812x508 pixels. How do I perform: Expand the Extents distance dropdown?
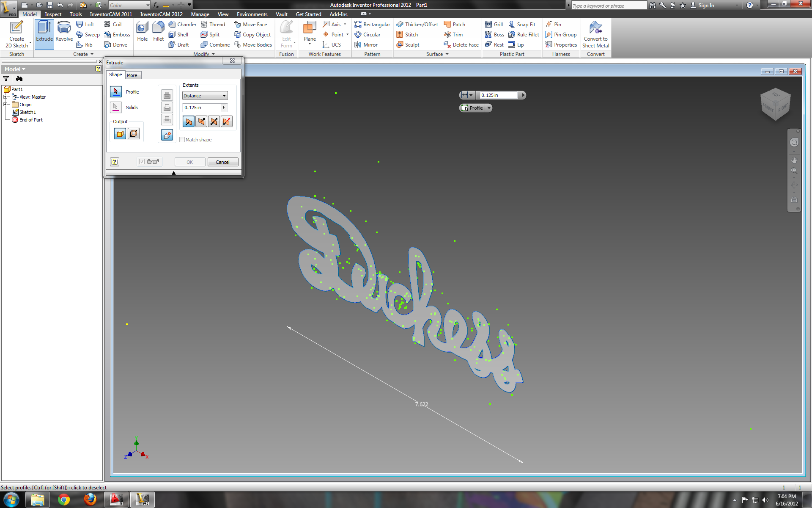point(224,95)
